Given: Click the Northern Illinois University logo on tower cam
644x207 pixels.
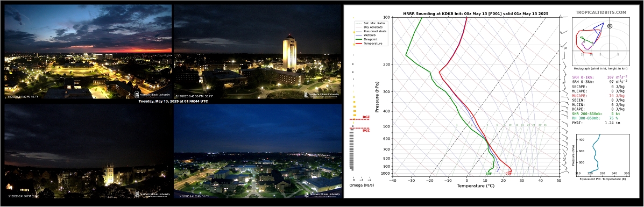Looking at the screenshot, I should click(322, 95).
